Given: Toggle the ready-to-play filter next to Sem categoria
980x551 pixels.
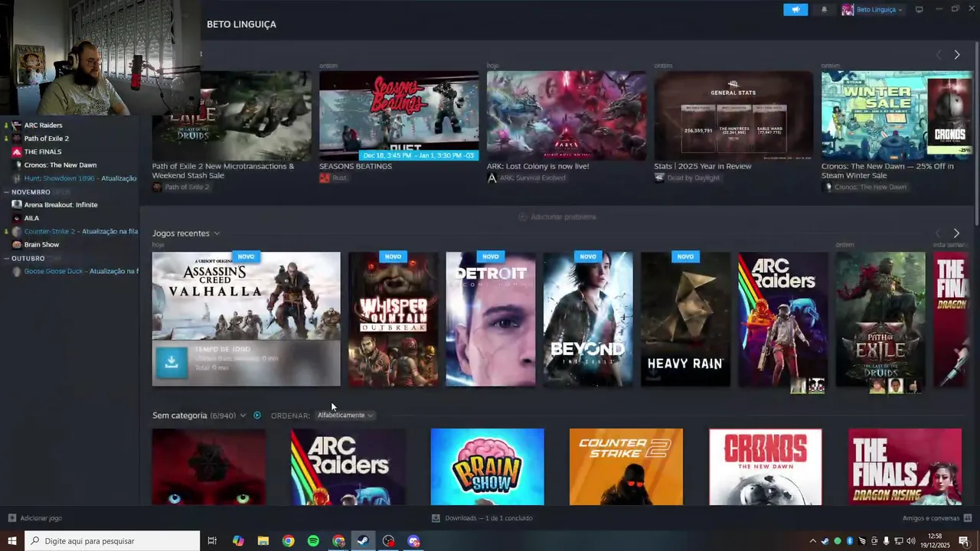Looking at the screenshot, I should point(257,416).
